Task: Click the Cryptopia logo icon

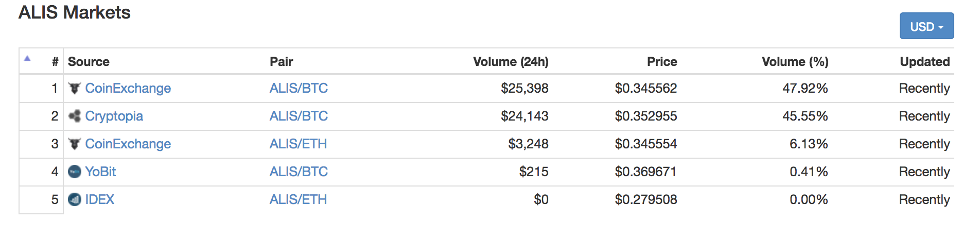Action: 75,116
